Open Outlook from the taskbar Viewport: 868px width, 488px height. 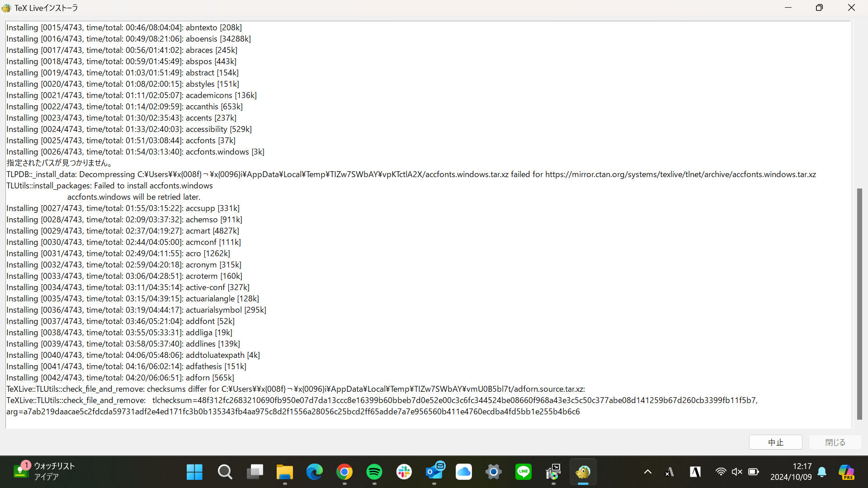click(x=434, y=472)
